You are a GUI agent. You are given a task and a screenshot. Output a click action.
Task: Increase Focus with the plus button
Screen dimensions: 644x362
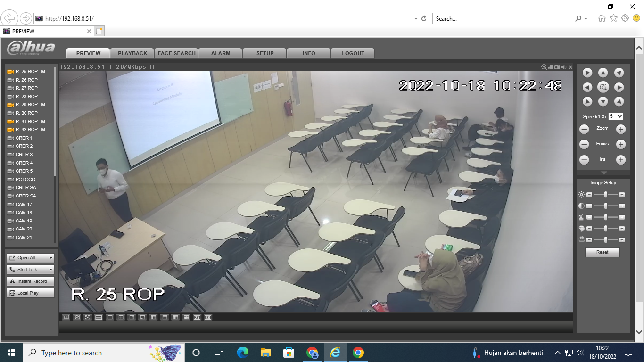pyautogui.click(x=621, y=145)
